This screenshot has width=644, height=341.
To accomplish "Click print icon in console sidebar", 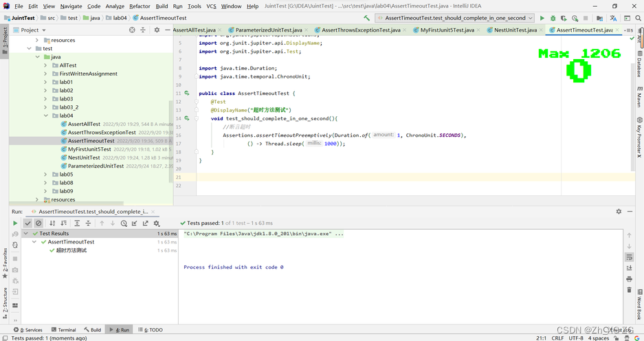I will tap(629, 279).
